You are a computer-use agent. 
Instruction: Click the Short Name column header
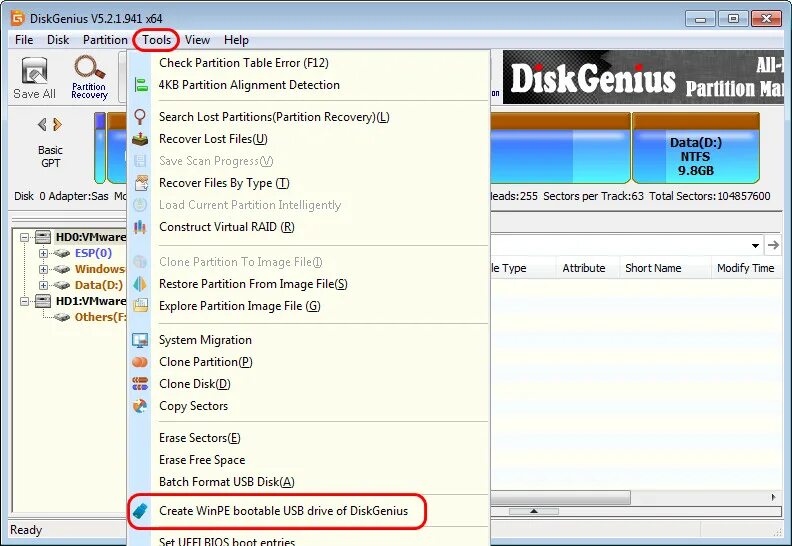[x=653, y=268]
